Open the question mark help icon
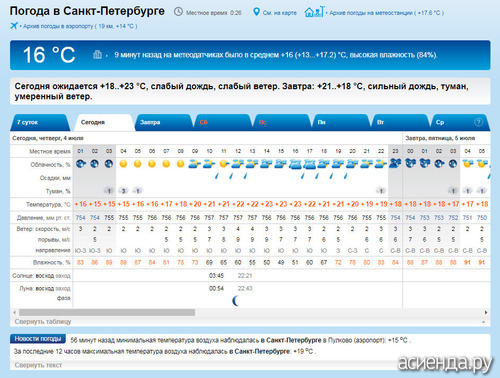Image resolution: width=500 pixels, height=378 pixels. pos(478,122)
